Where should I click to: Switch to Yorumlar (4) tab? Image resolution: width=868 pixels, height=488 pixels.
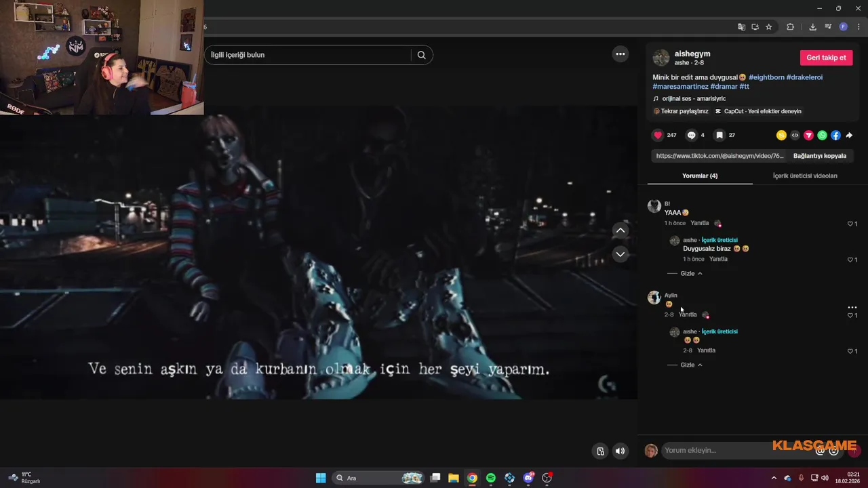click(700, 176)
